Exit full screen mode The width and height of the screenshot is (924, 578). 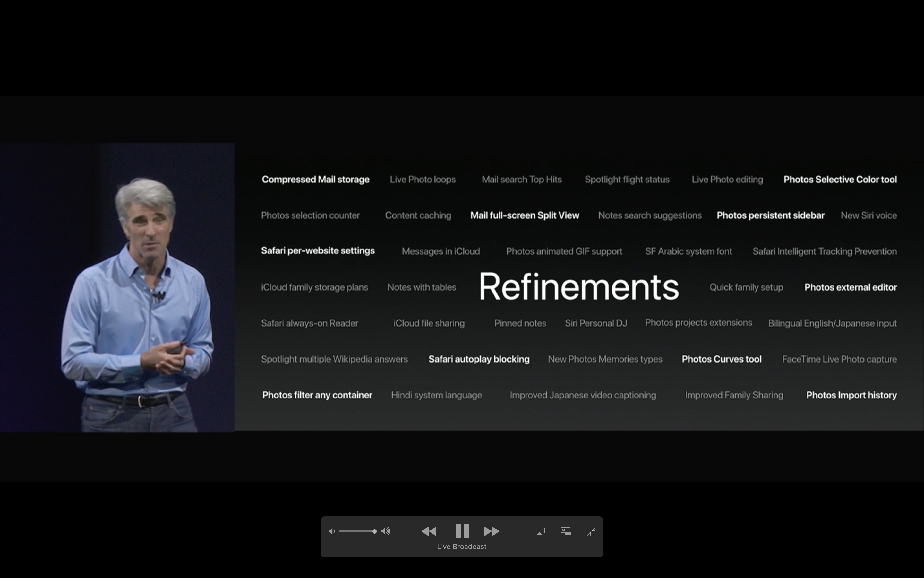point(591,531)
